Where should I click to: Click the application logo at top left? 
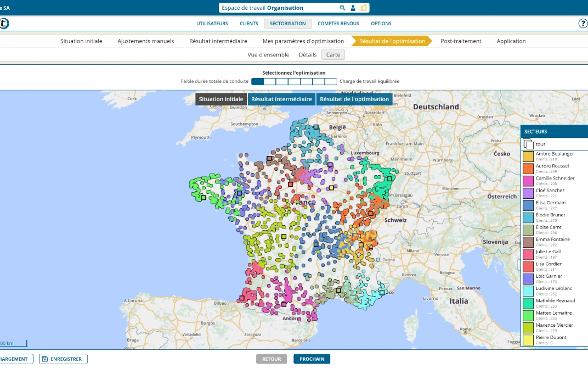[3, 24]
